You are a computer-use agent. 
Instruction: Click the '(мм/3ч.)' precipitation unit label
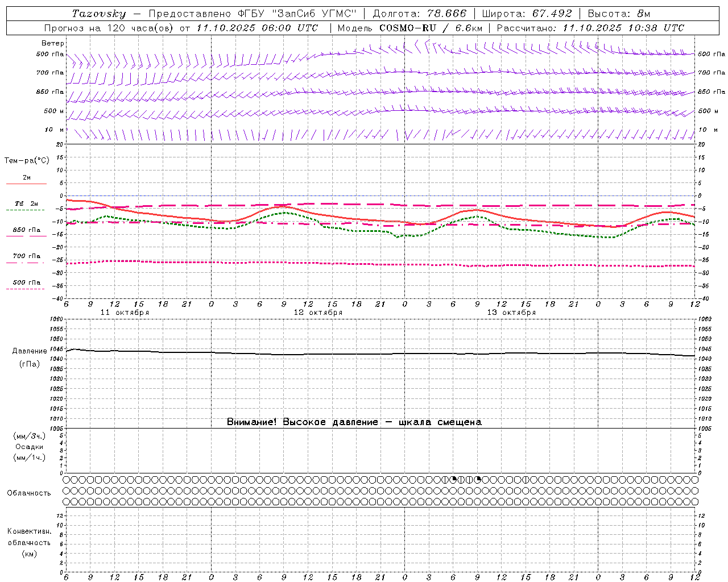tap(30, 436)
